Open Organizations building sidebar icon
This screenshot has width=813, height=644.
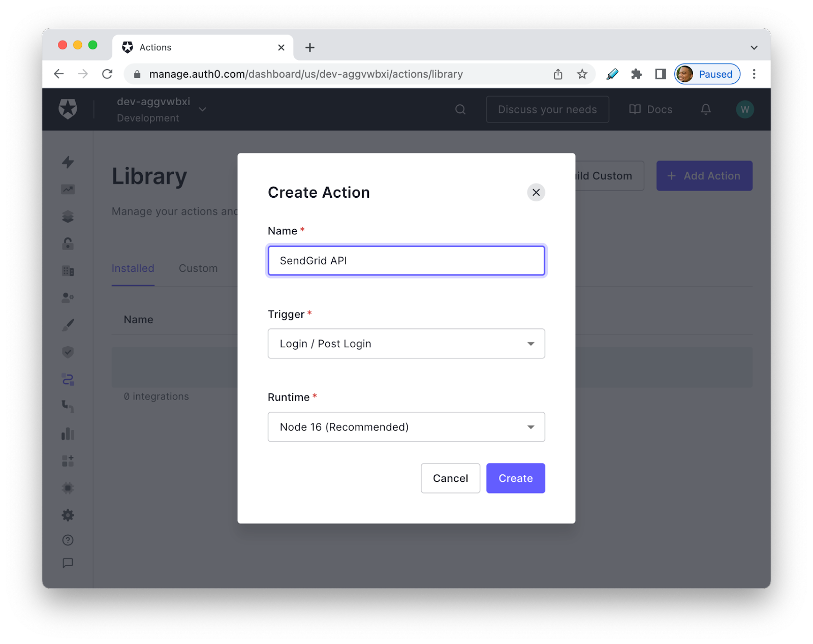[x=68, y=271]
